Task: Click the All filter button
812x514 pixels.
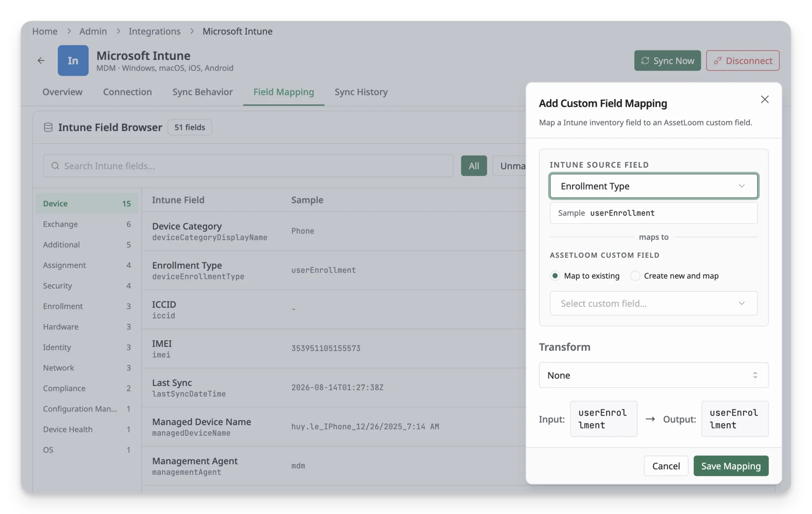Action: tap(474, 166)
